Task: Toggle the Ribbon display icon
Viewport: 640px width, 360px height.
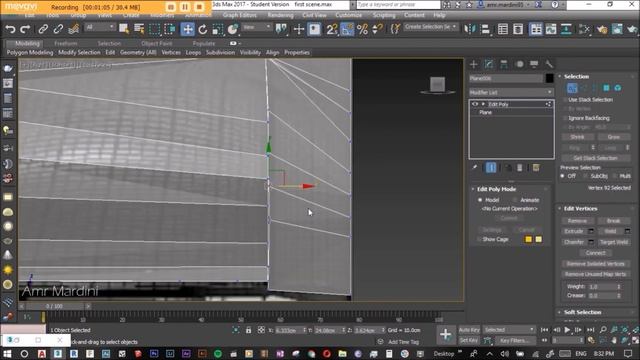Action: [536, 29]
